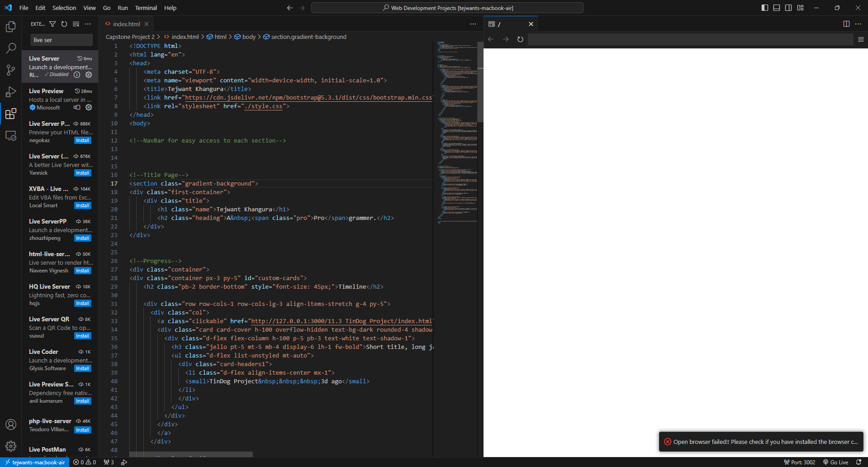Reload the Simple Browser page

[520, 39]
